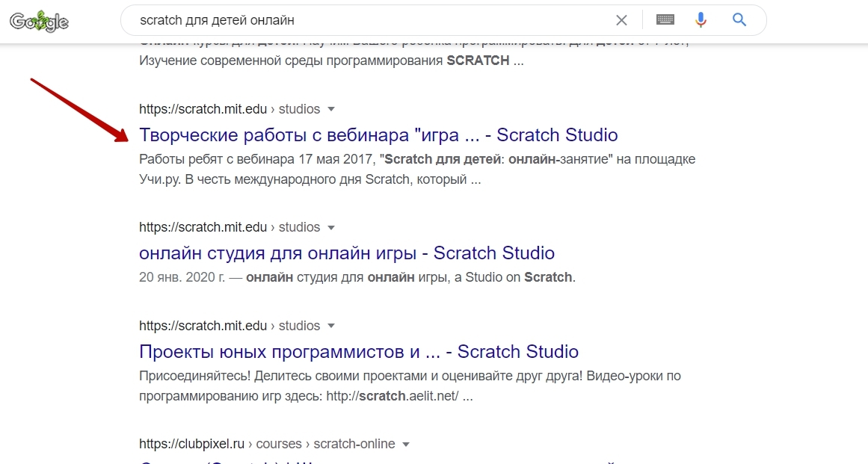Start voice search with the microphone icon
The width and height of the screenshot is (868, 464).
pos(701,20)
